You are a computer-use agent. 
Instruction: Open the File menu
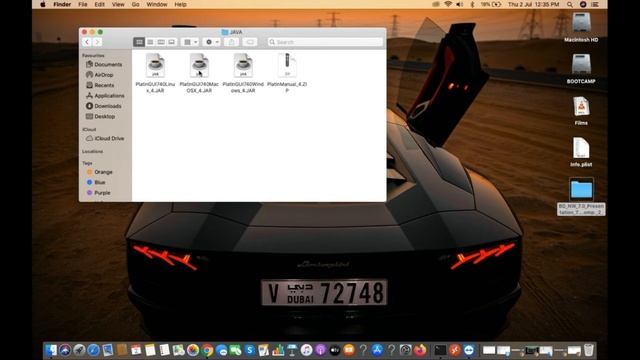[82, 4]
